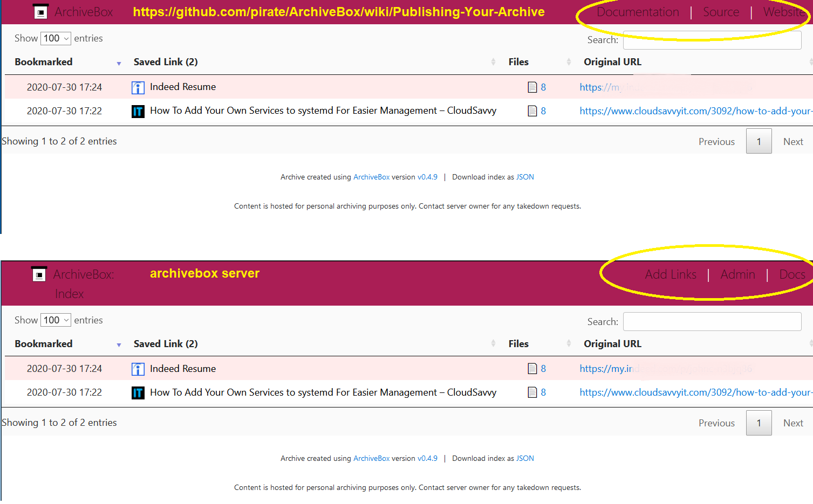
Task: Sort bottom table by Bookmarked arrow
Action: click(x=119, y=345)
